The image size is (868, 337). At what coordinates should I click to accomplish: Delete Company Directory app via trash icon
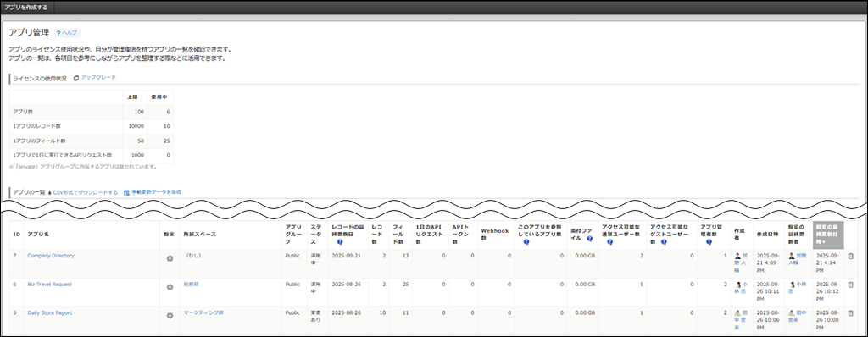pos(851,257)
